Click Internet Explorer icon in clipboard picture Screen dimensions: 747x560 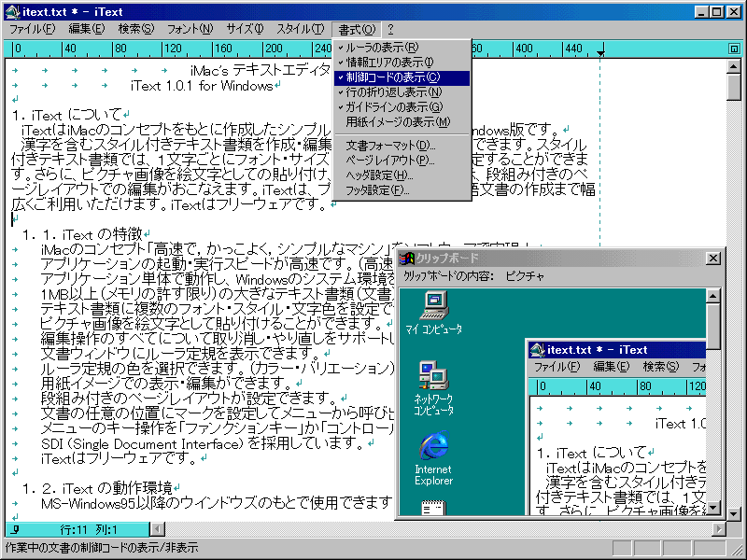click(x=433, y=458)
